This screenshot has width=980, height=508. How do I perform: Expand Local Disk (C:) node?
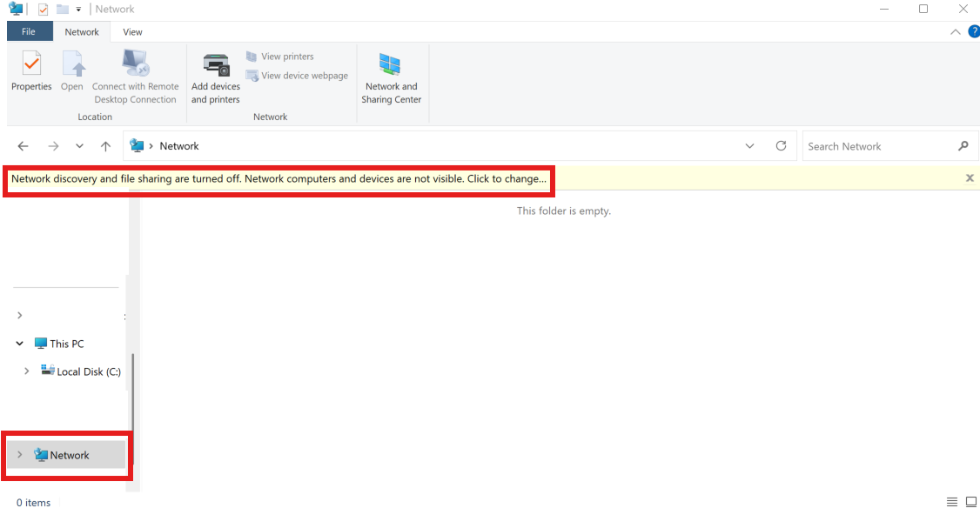click(x=26, y=371)
